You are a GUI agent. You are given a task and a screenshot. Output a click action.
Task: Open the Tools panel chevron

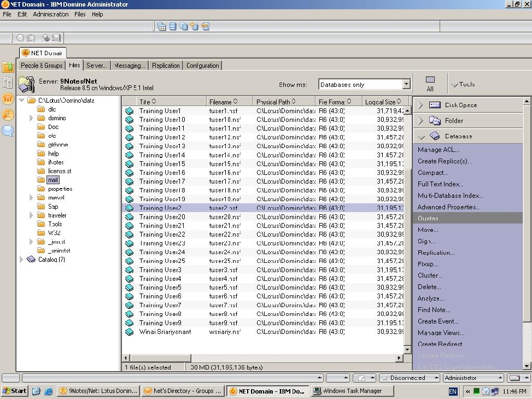pyautogui.click(x=454, y=85)
